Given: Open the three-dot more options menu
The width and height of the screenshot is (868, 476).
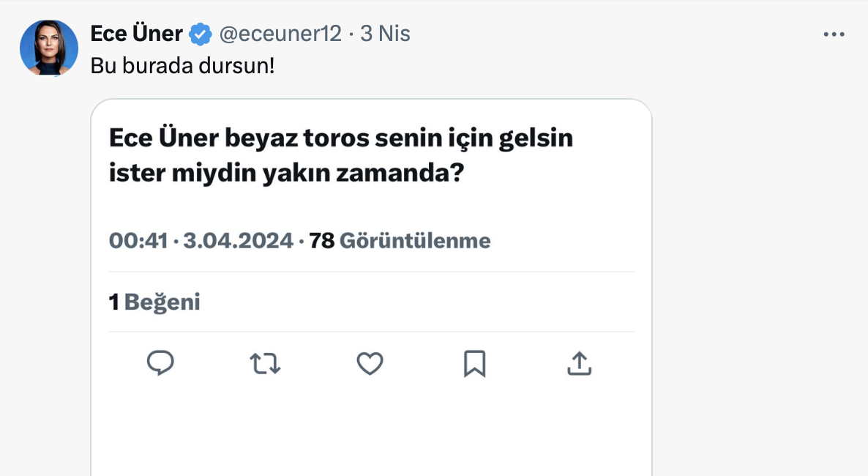Looking at the screenshot, I should pyautogui.click(x=834, y=34).
